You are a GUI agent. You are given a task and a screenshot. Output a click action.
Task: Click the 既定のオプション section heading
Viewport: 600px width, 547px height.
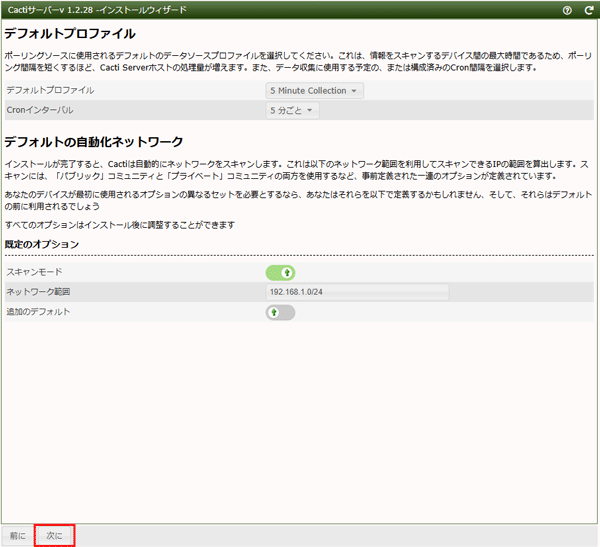tap(42, 244)
